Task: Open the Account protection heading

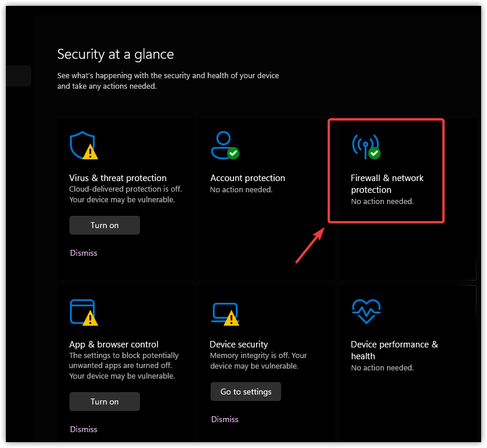Action: point(248,178)
